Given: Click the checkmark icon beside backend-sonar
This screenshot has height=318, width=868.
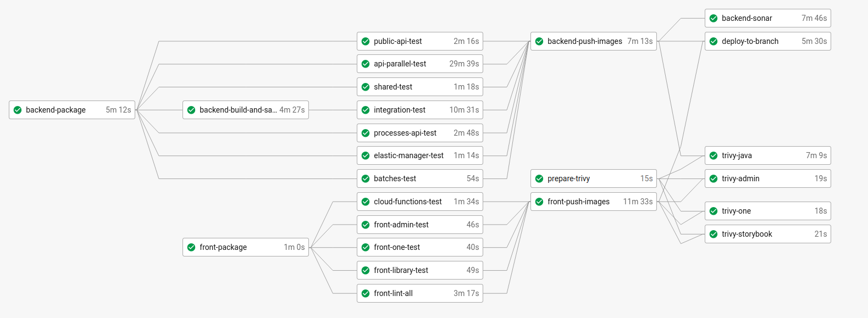Looking at the screenshot, I should (x=714, y=18).
